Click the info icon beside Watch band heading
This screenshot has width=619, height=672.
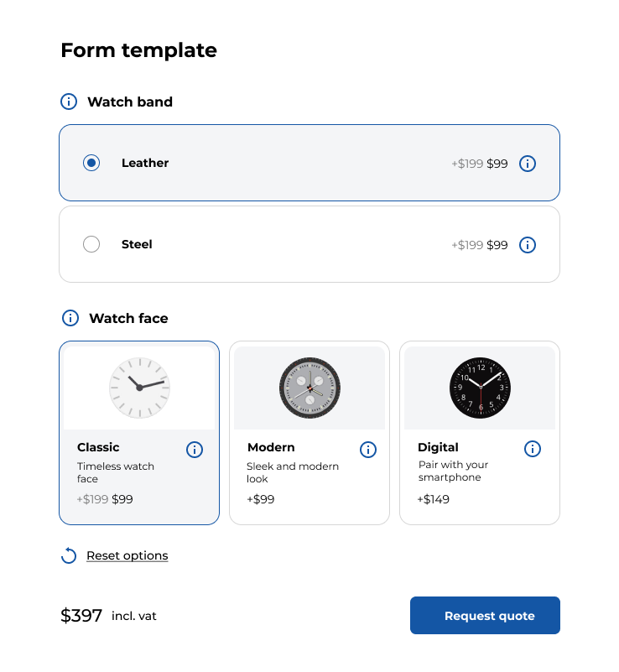coord(69,102)
